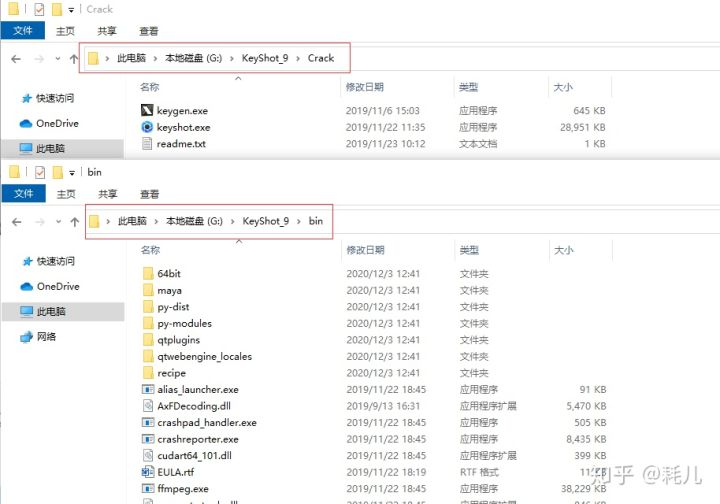Click KeyShot_9 breadcrumb in Crack address bar
The height and width of the screenshot is (504, 720).
(x=265, y=58)
